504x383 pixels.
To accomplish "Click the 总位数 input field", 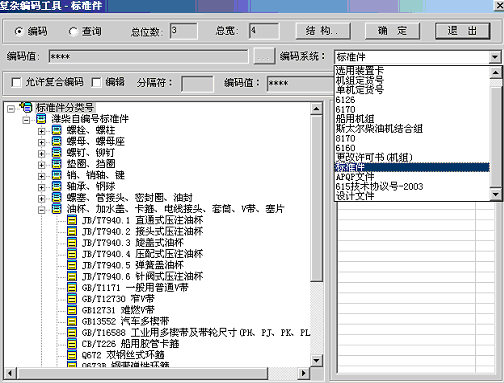I will (183, 31).
